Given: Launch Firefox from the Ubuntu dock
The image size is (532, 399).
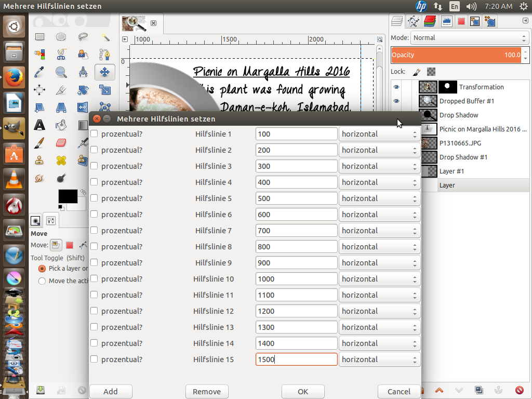Looking at the screenshot, I should 14,77.
